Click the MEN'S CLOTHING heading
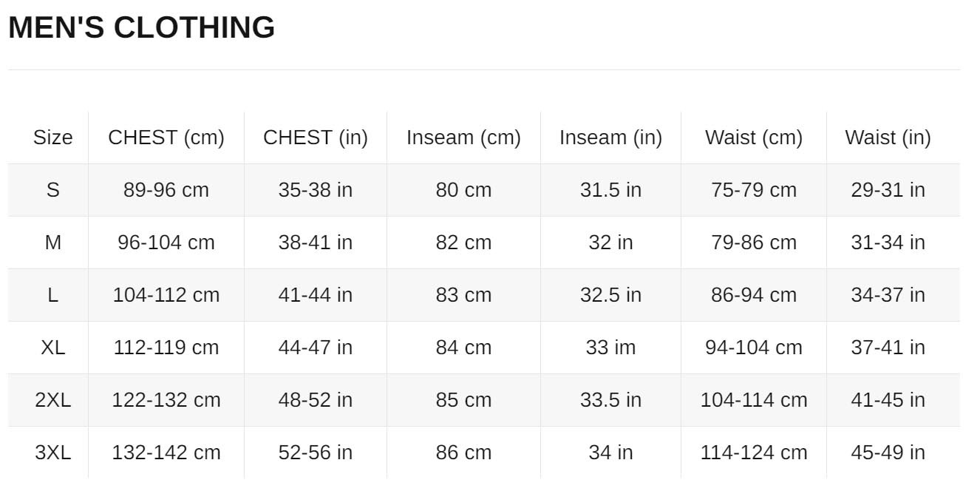This screenshot has height=494, width=980. click(x=141, y=27)
